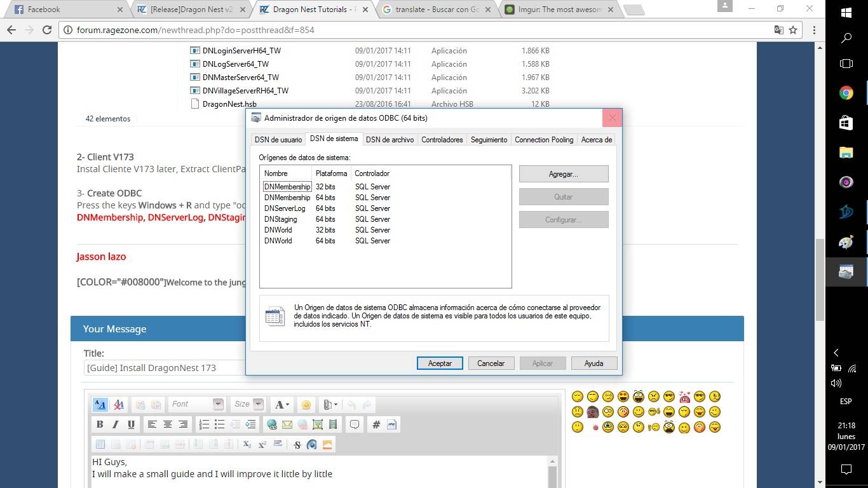Remove text formatting icon
This screenshot has height=488, width=868.
click(x=118, y=404)
